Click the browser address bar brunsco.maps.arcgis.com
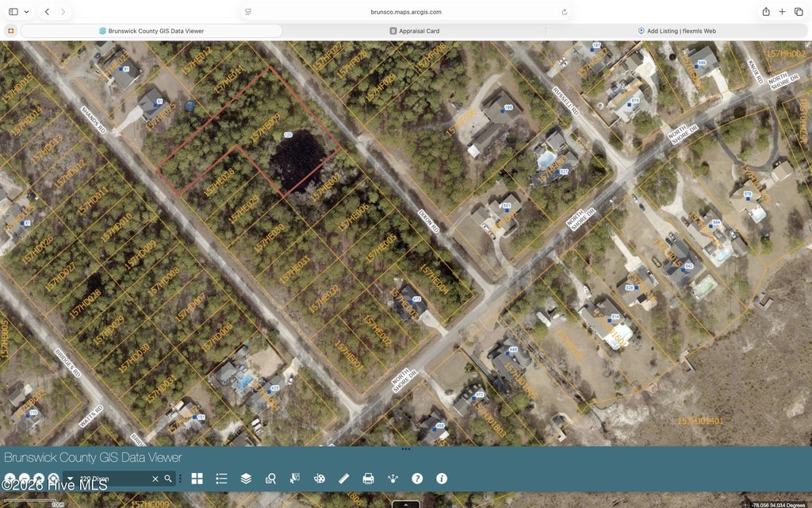The width and height of the screenshot is (812, 508). tap(406, 12)
